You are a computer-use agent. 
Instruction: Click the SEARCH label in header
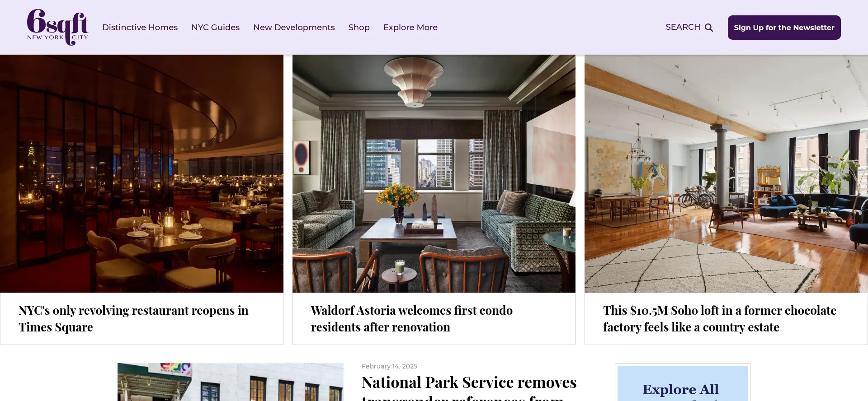pos(683,27)
